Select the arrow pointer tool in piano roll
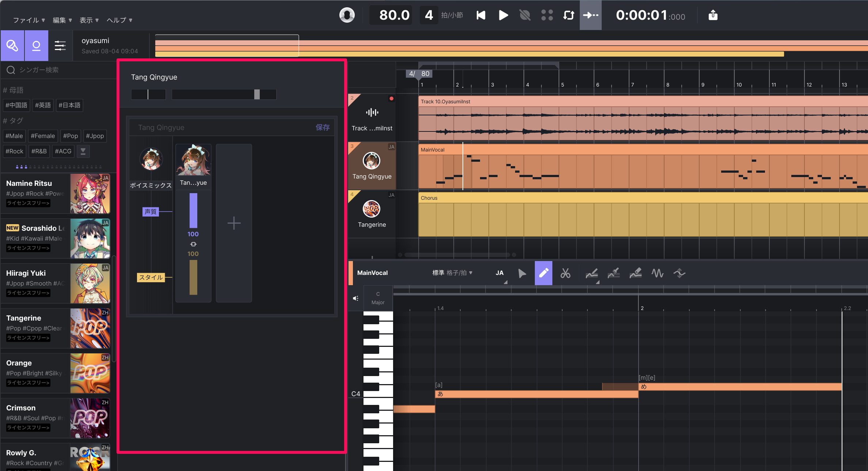 pos(522,273)
